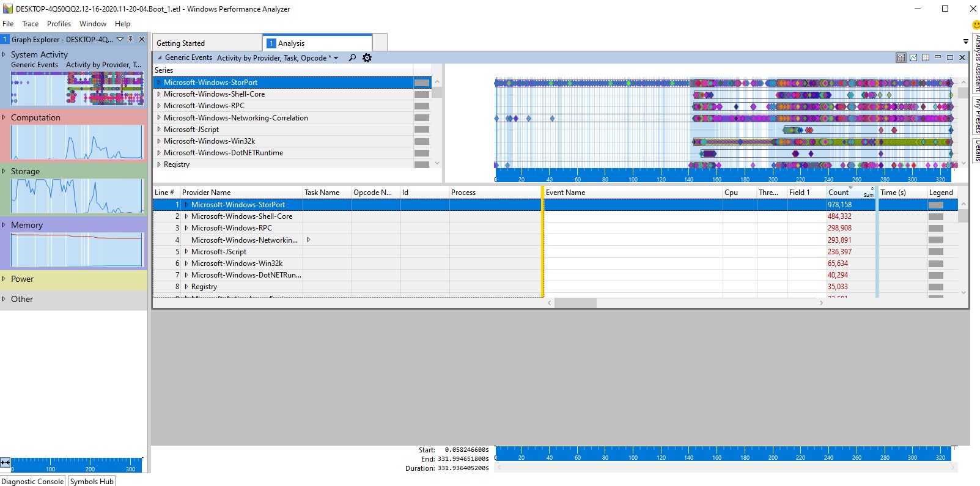Pin the Graph Explorer panel

pyautogui.click(x=130, y=39)
